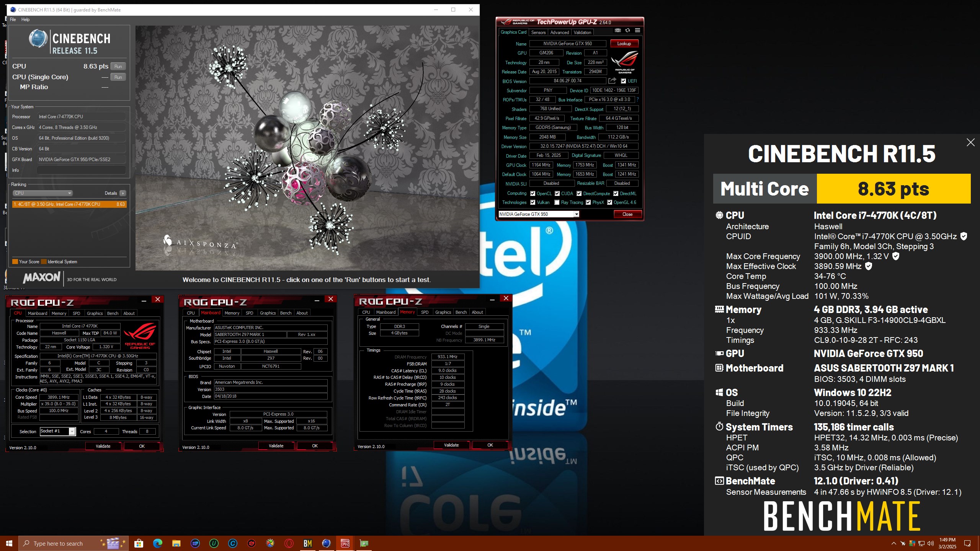Open the Validation tab in GPU-Z
Image resolution: width=980 pixels, height=551 pixels.
582,33
